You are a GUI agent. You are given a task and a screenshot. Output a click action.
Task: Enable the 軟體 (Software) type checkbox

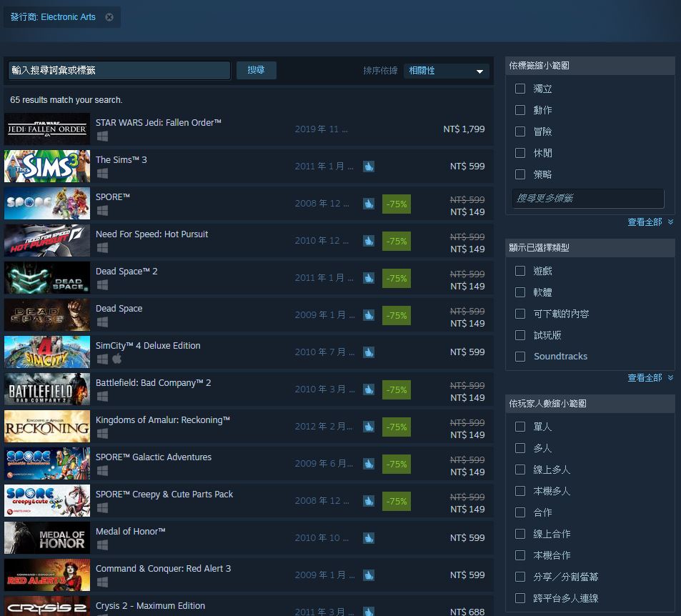pos(520,292)
